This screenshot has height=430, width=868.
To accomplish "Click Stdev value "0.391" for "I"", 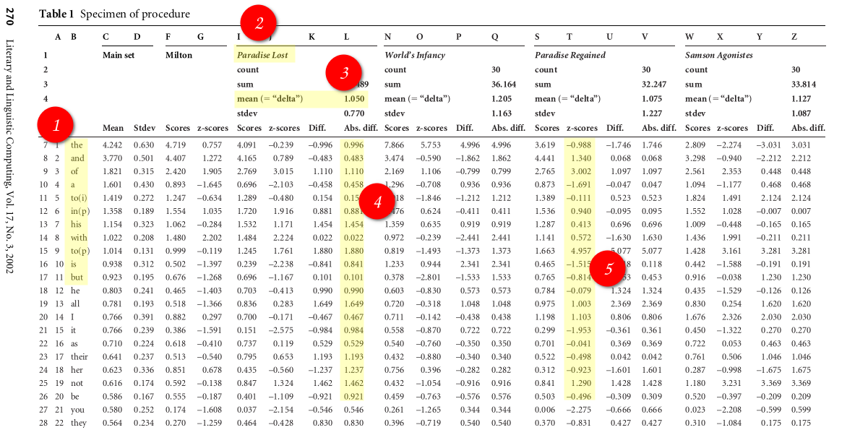I will (144, 317).
